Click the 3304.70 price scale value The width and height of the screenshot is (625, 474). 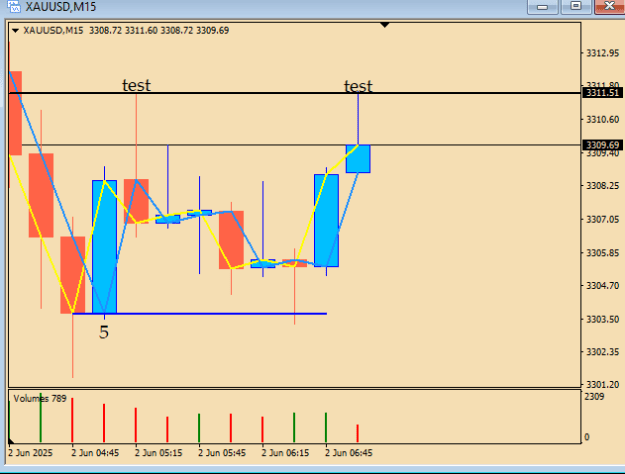click(602, 286)
